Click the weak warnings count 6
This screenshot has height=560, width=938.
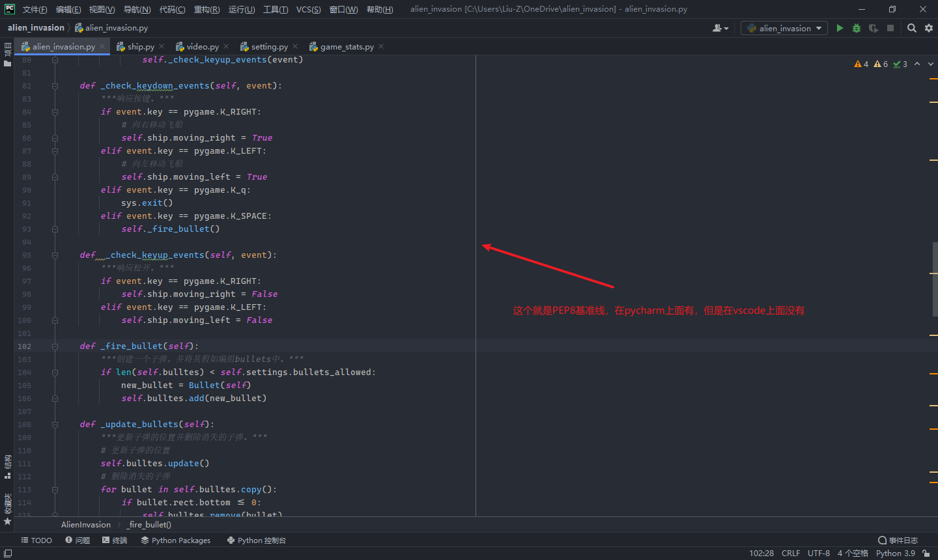point(881,64)
